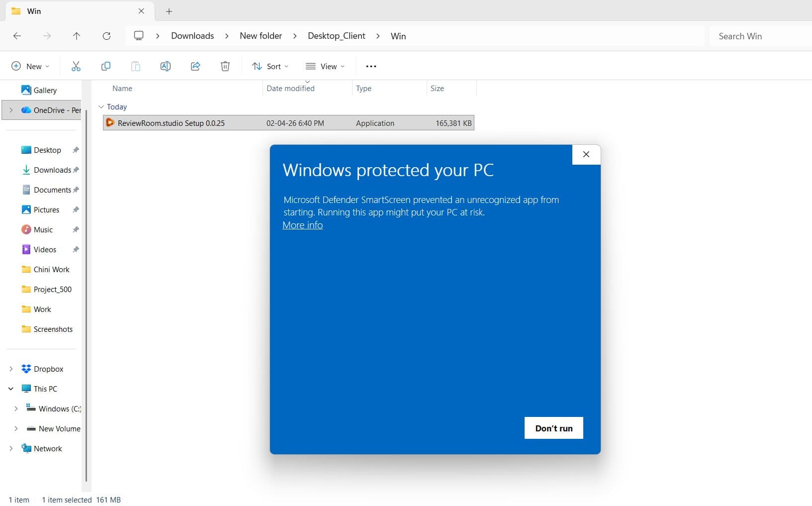Viewport: 812px width, 506px height.
Task: Open a new tab with plus icon
Action: (x=169, y=11)
